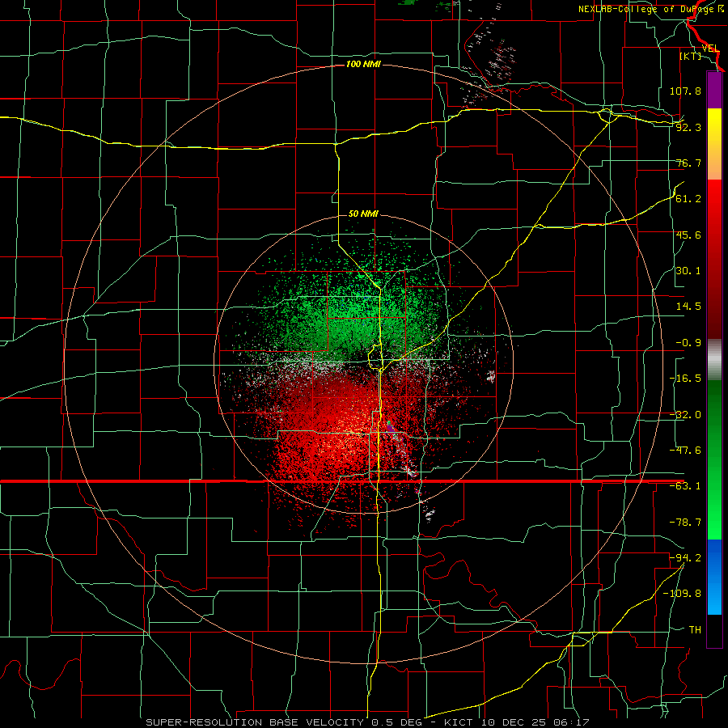This screenshot has width=728, height=728.
Task: Click the -109.8 velocity scale value
Action: [x=682, y=594]
